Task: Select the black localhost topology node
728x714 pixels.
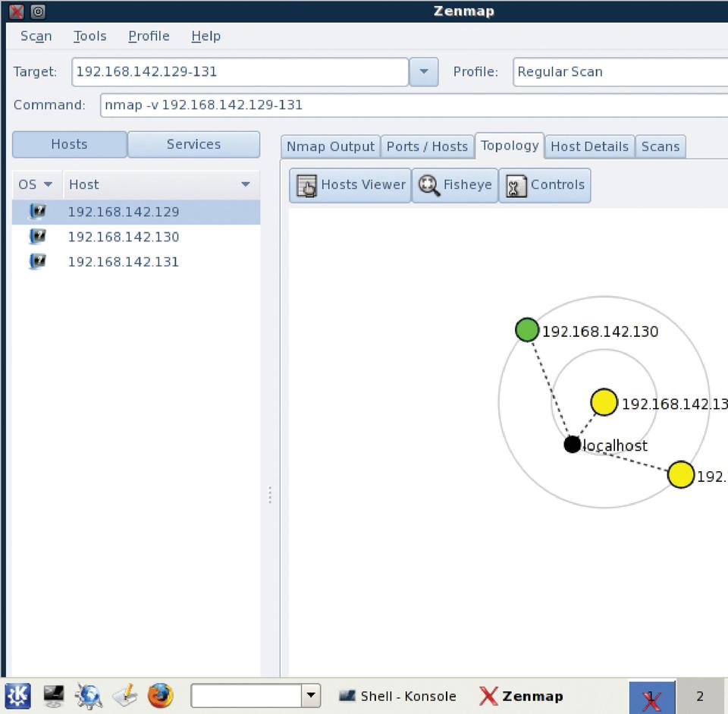Action: (x=573, y=445)
